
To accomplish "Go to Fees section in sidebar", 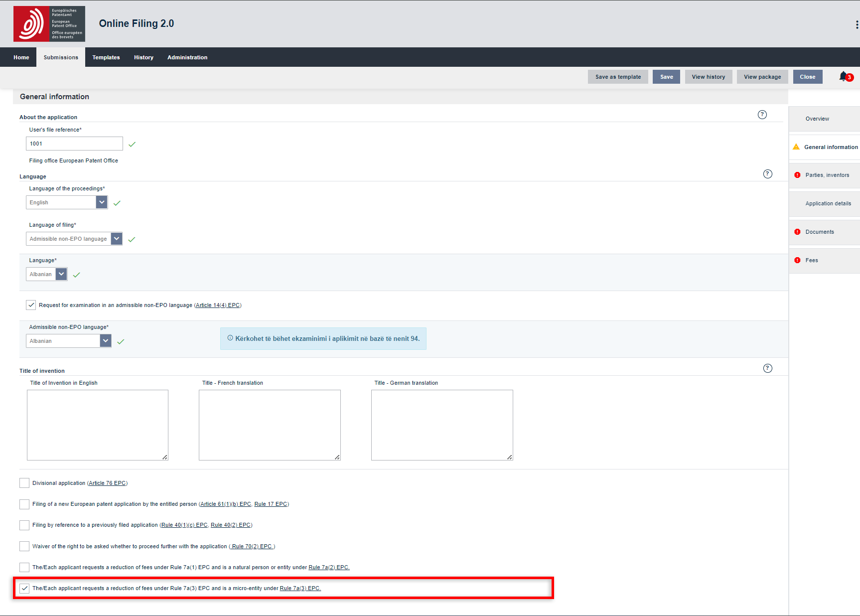I will tap(812, 260).
